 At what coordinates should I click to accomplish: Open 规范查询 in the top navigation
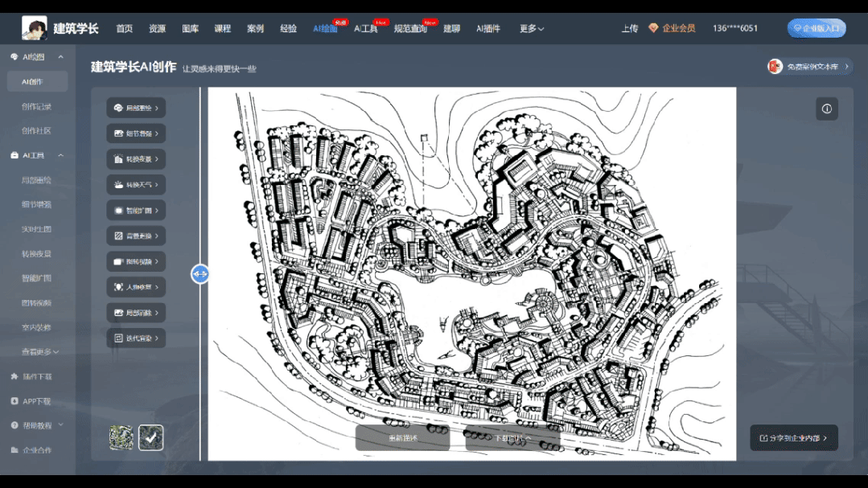coord(410,28)
